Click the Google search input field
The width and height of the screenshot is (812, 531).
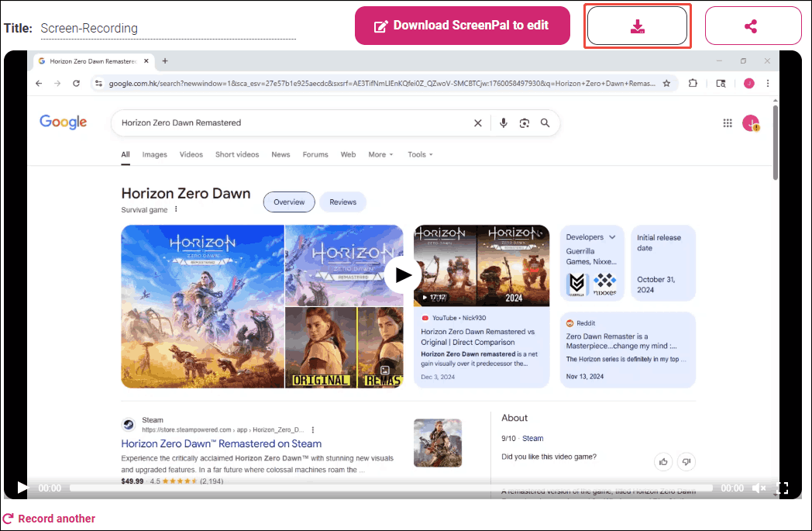coord(293,122)
